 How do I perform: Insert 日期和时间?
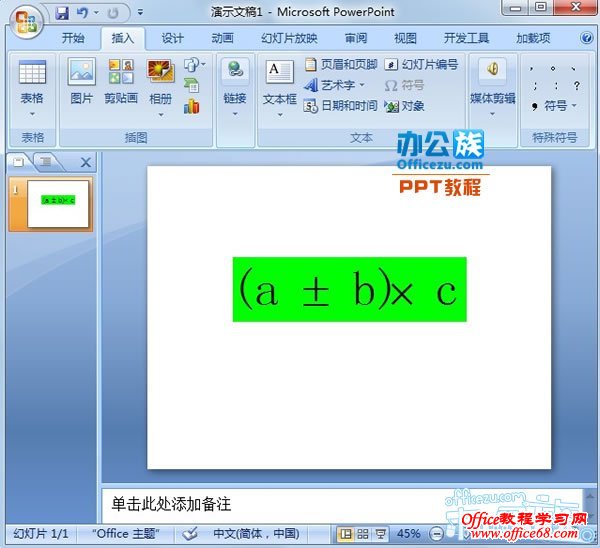[x=341, y=106]
